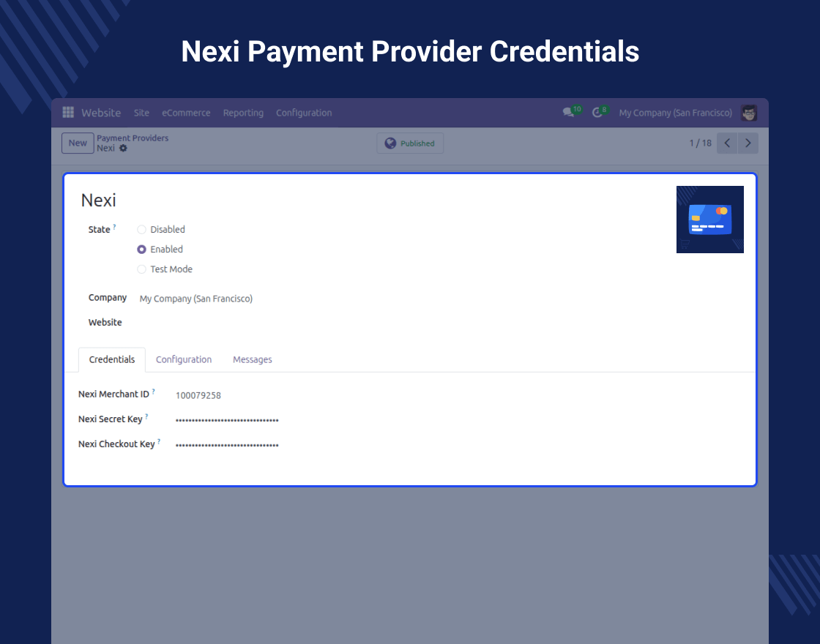820x644 pixels.
Task: Go to next record arrow
Action: (x=748, y=143)
